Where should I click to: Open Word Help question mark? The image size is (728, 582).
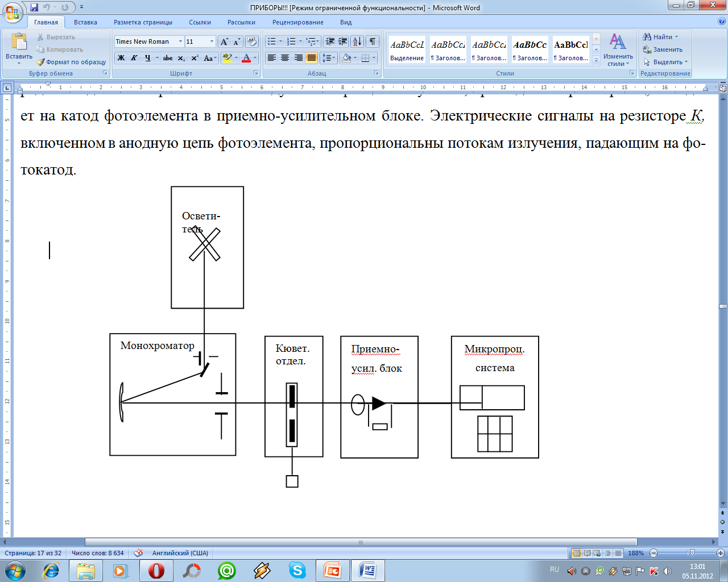[x=722, y=22]
